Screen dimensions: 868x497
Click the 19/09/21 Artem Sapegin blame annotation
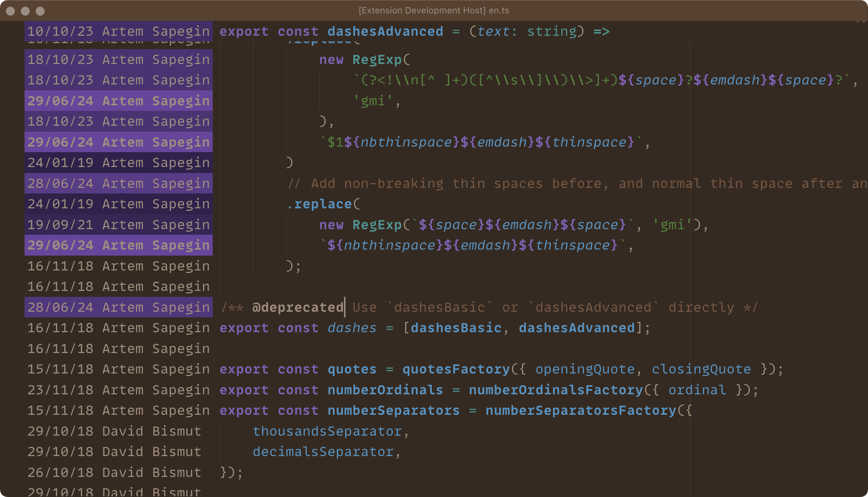click(118, 225)
